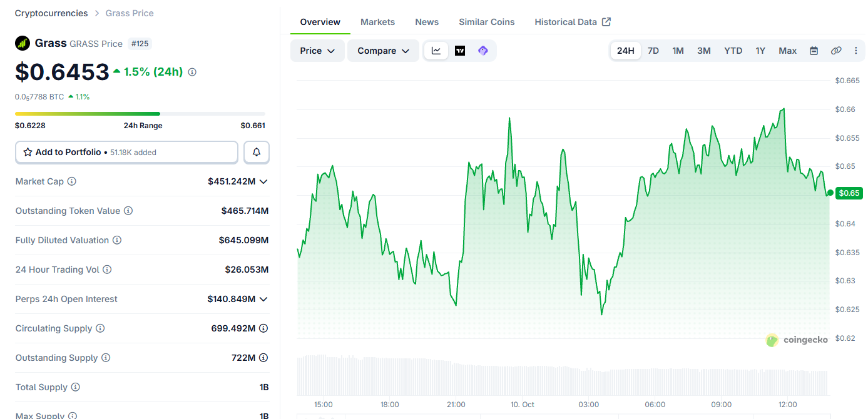Select the 1Y time range
This screenshot has height=419, width=868.
coord(760,51)
